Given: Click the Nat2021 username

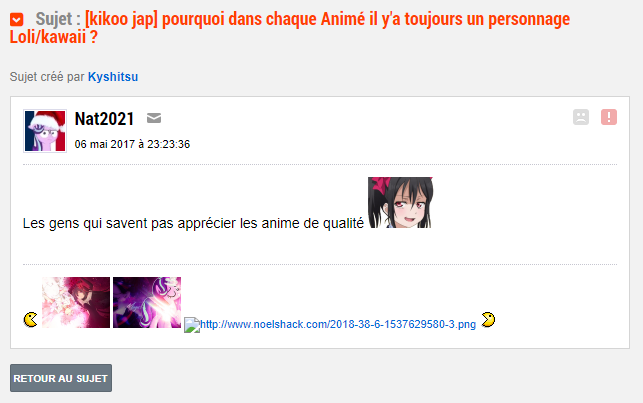Looking at the screenshot, I should [x=104, y=119].
